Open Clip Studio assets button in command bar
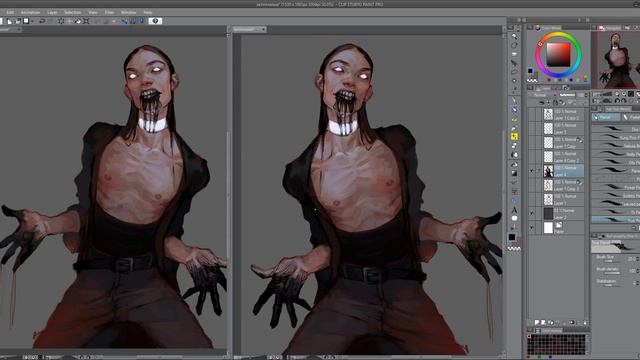 click(x=155, y=21)
